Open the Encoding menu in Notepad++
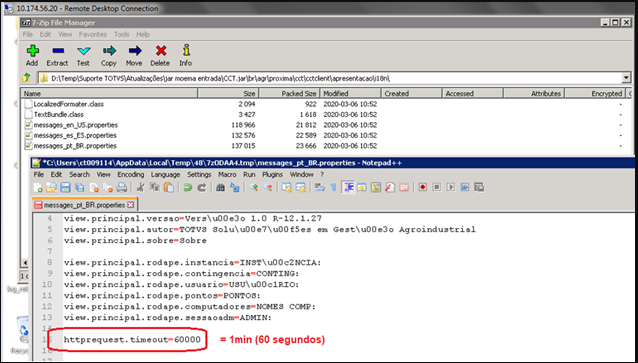Viewport: 638px width, 363px height. pos(131,175)
